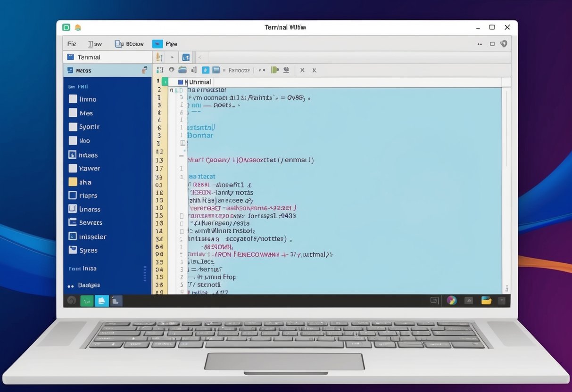
Task: Click the Inisseler icon in the left panel
Action: coord(73,236)
